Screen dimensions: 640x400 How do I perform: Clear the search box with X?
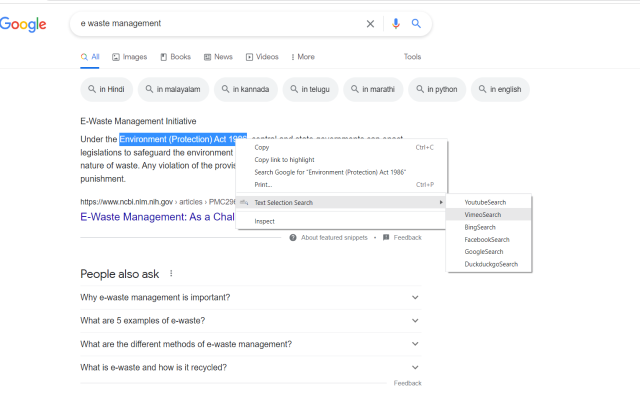tap(370, 24)
